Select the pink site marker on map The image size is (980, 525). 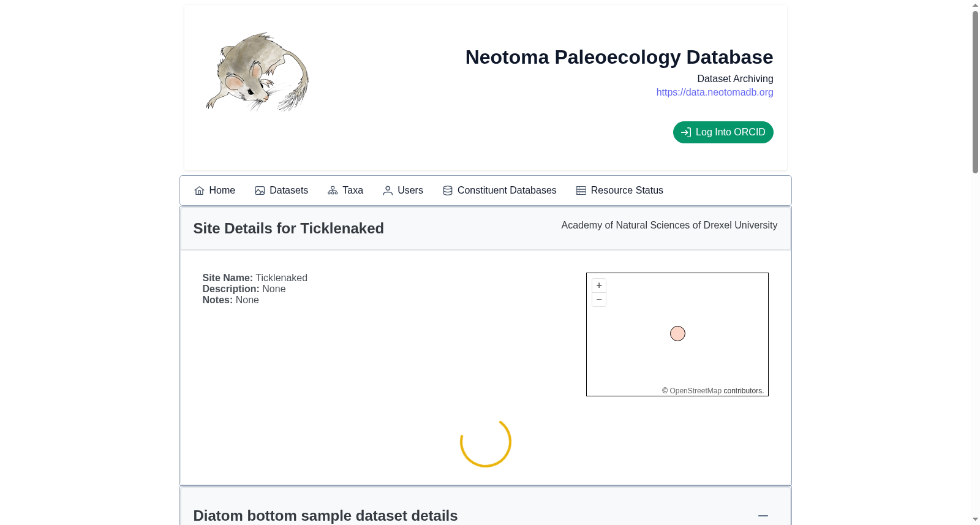pyautogui.click(x=677, y=334)
